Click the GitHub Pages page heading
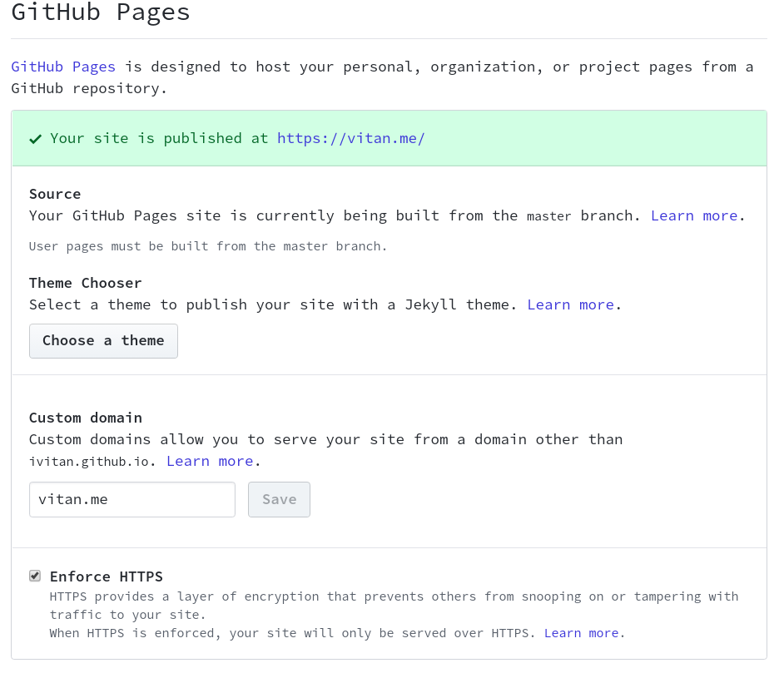 click(x=101, y=13)
